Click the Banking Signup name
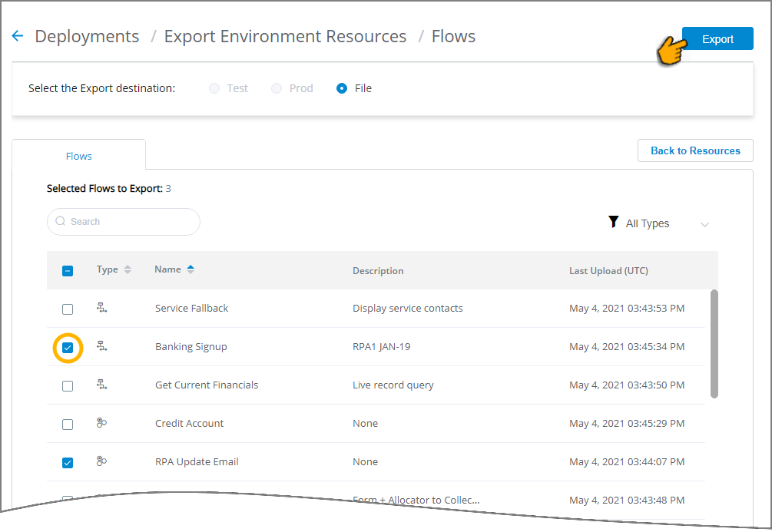This screenshot has height=532, width=772. pos(191,346)
